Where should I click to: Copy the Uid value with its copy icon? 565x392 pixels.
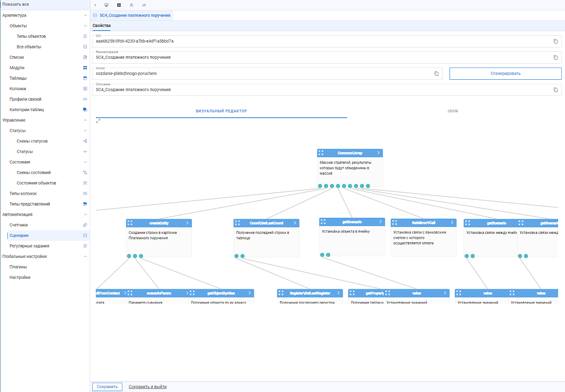(x=555, y=41)
